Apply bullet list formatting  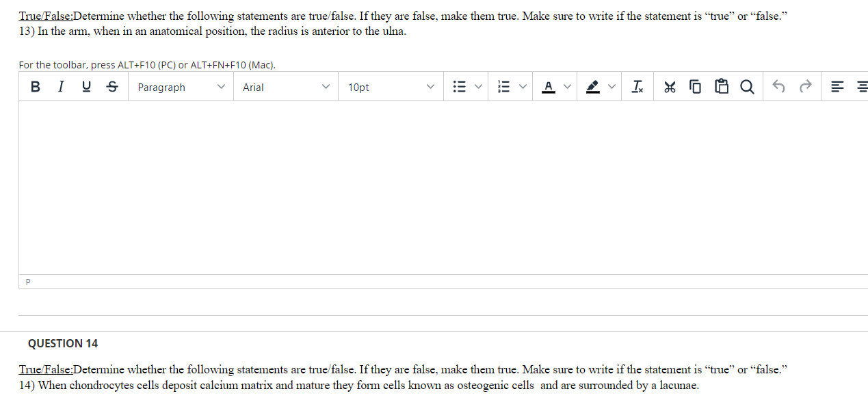click(460, 87)
